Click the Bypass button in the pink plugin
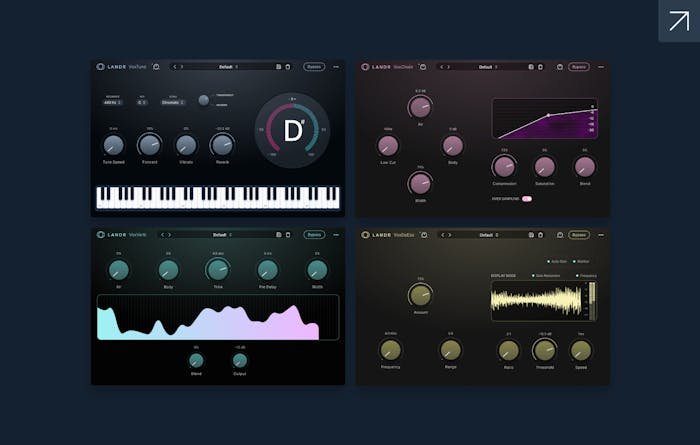The height and width of the screenshot is (445, 700). (x=579, y=67)
